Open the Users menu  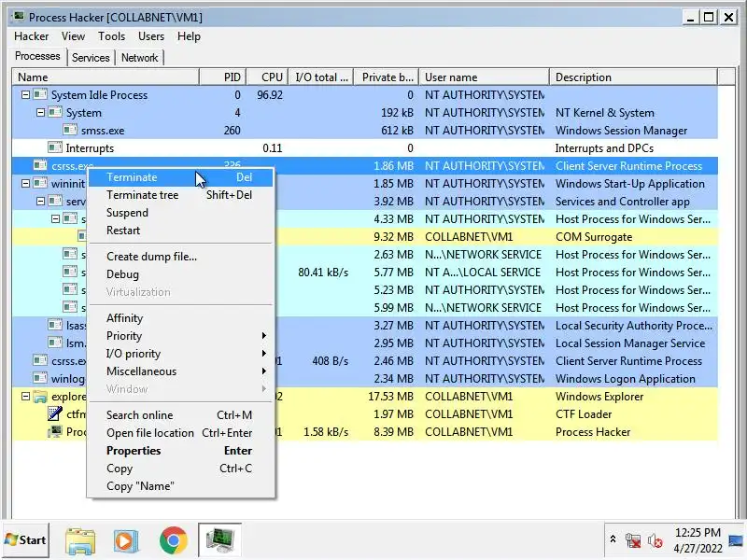(x=151, y=36)
